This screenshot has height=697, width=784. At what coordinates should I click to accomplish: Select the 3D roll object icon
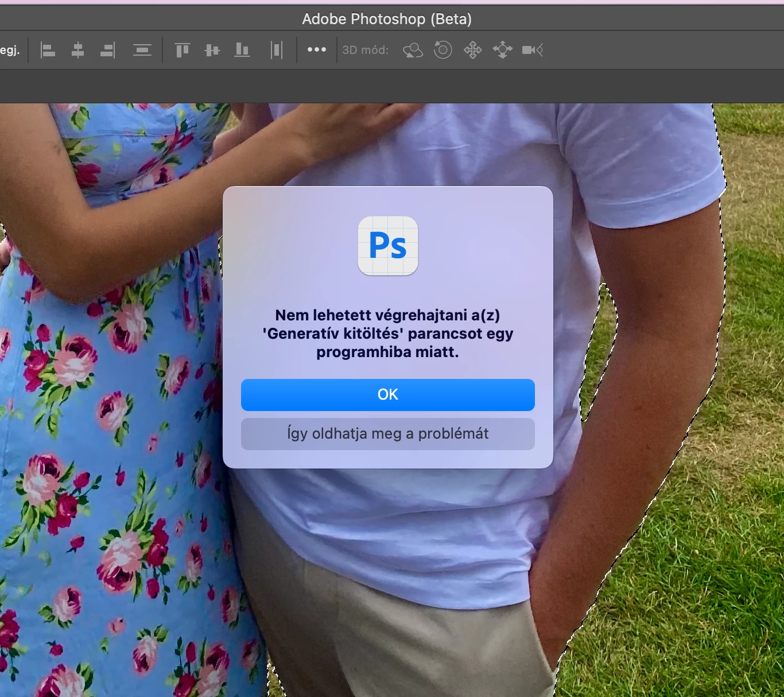(443, 50)
